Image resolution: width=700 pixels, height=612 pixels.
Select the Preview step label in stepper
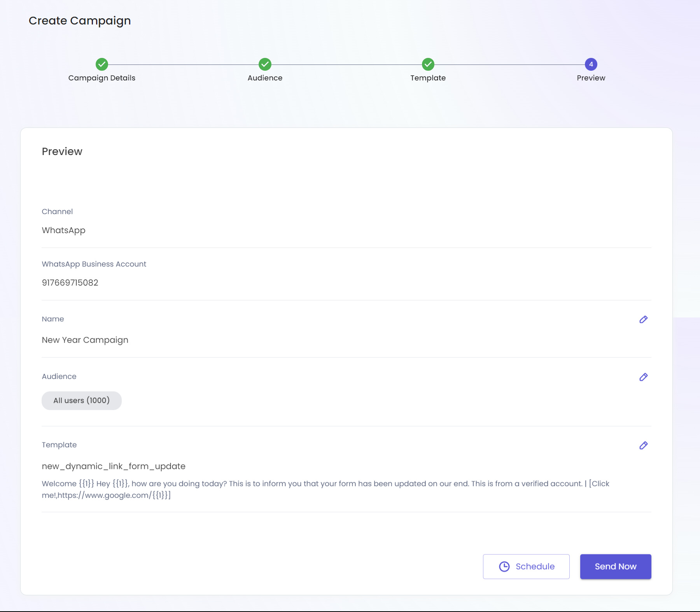pos(591,78)
